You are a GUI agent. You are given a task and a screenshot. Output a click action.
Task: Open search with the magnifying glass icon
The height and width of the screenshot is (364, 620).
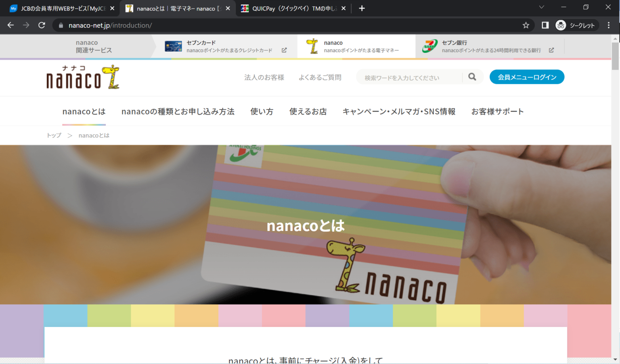(x=472, y=77)
